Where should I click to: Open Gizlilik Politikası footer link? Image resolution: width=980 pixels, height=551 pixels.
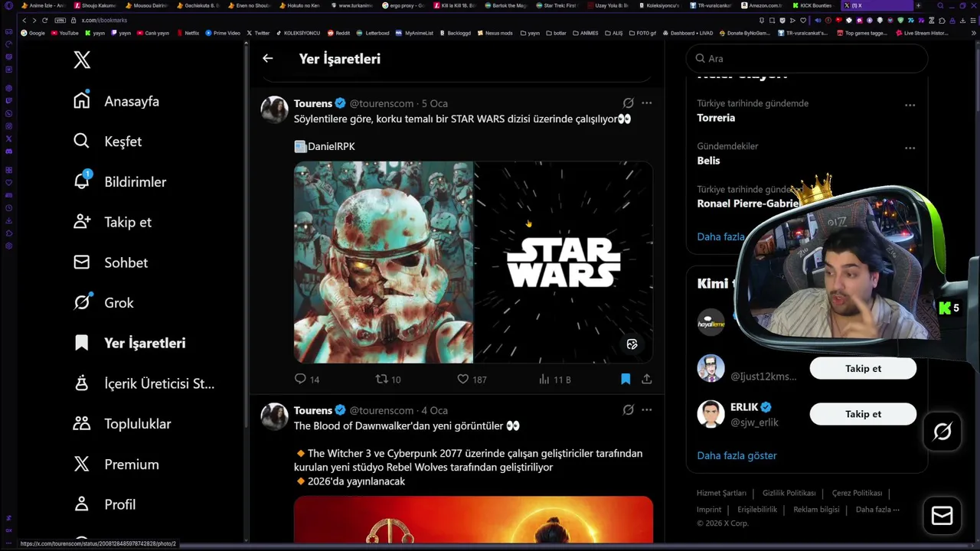click(789, 493)
